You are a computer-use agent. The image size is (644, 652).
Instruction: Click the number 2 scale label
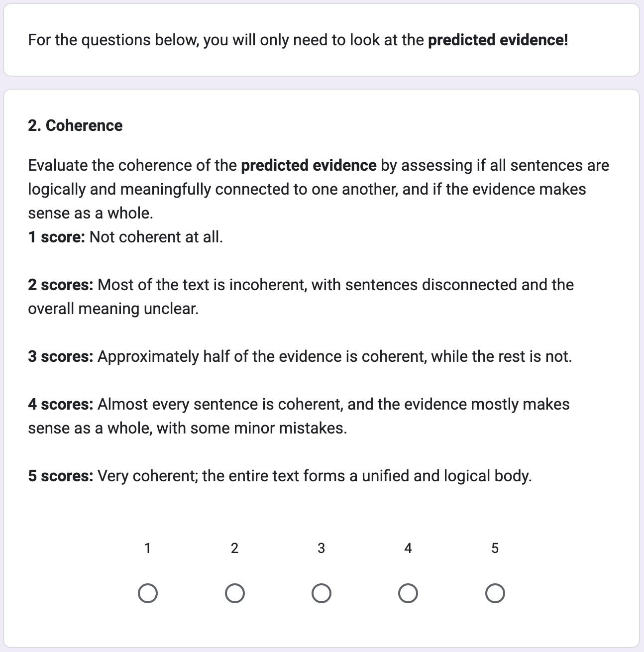235,548
